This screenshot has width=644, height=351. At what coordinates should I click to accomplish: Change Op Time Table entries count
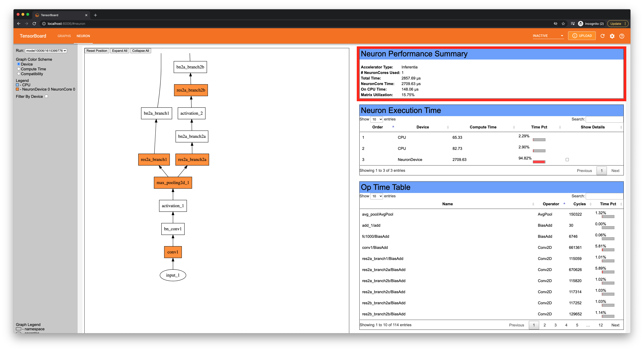(376, 196)
